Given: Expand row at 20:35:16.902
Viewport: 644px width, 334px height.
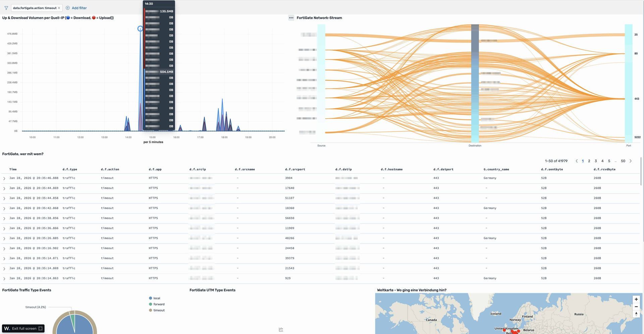Looking at the screenshot, I should coord(4,249).
